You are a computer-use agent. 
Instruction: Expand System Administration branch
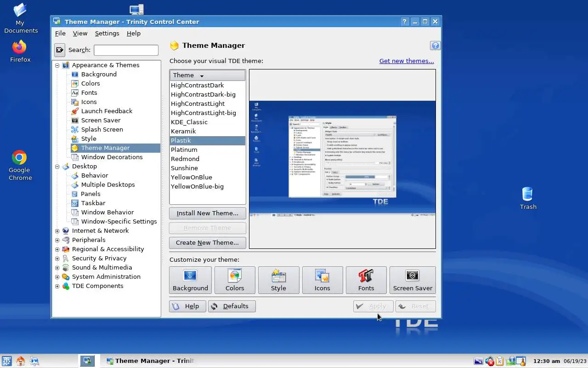[57, 277]
